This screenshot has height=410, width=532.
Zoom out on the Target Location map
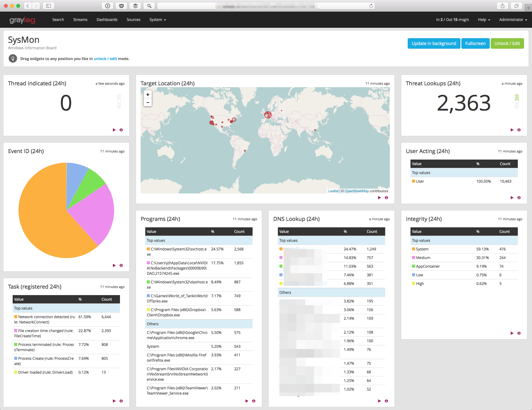click(148, 103)
